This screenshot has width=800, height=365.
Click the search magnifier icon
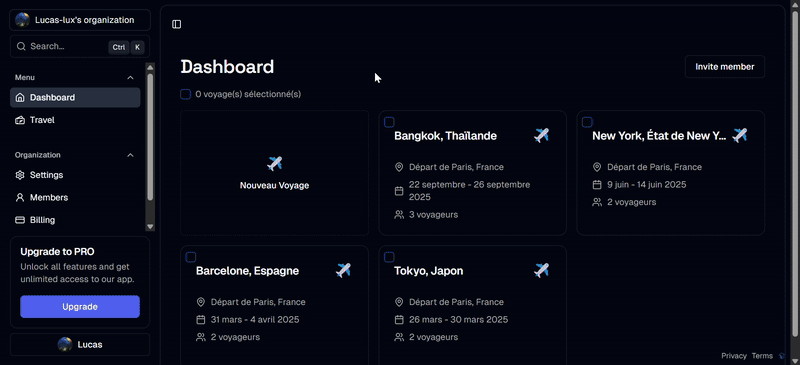click(21, 46)
